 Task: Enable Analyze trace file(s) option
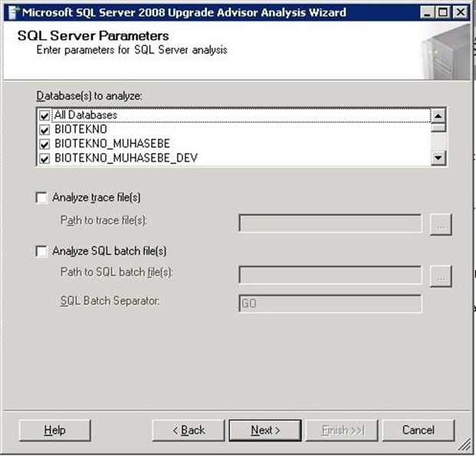point(41,198)
